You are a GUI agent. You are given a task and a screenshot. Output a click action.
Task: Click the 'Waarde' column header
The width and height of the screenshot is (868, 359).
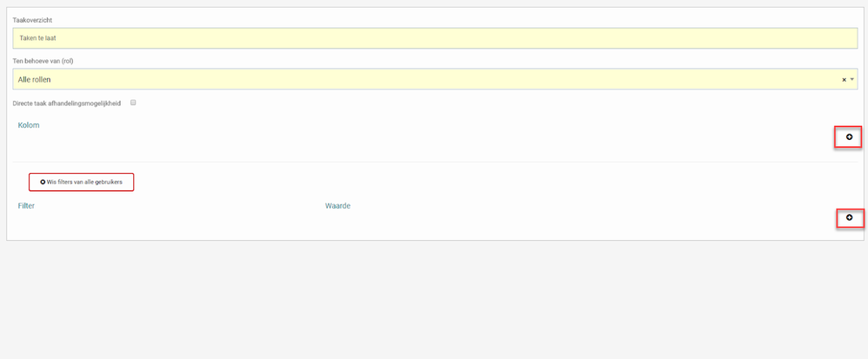click(337, 206)
